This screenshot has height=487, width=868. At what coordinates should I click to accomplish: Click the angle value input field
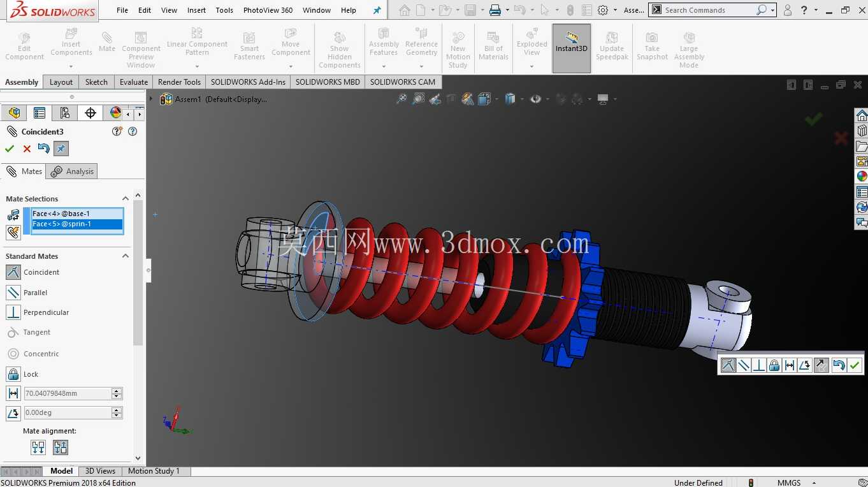point(67,413)
